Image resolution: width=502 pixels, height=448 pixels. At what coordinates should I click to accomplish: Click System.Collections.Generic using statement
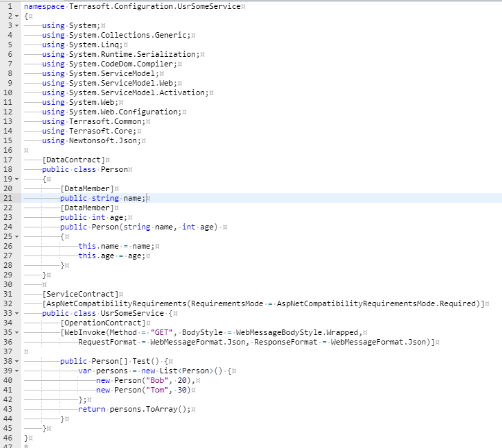click(x=116, y=35)
